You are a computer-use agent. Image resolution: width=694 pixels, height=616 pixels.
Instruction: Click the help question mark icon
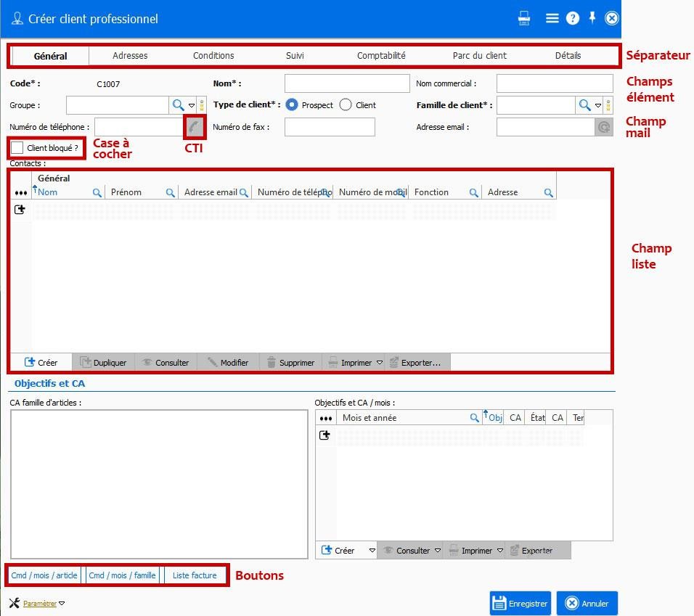click(x=573, y=19)
